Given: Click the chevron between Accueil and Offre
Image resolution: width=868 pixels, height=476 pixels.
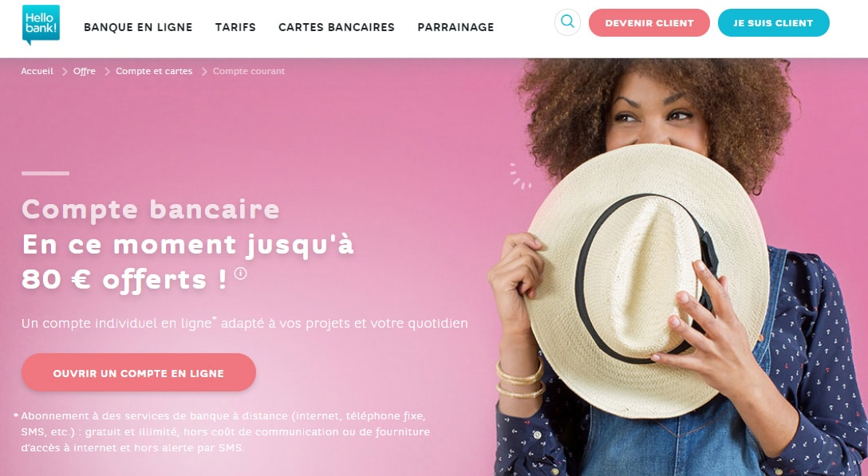Looking at the screenshot, I should [x=64, y=72].
